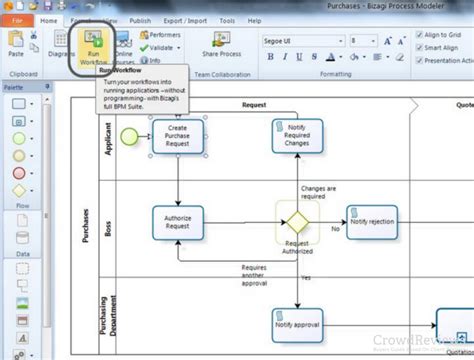Expand the End Event types arrow in the Palette
This screenshot has height=360, width=474.
pyautogui.click(x=32, y=173)
